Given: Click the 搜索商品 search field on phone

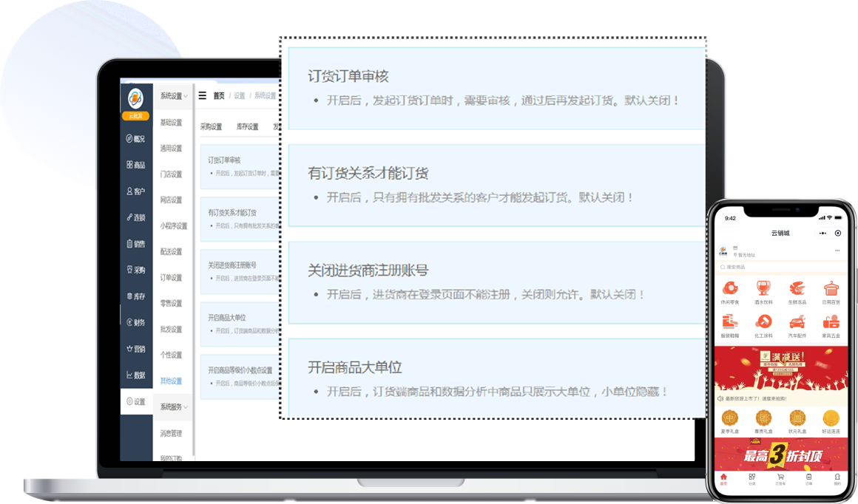Looking at the screenshot, I should click(779, 267).
